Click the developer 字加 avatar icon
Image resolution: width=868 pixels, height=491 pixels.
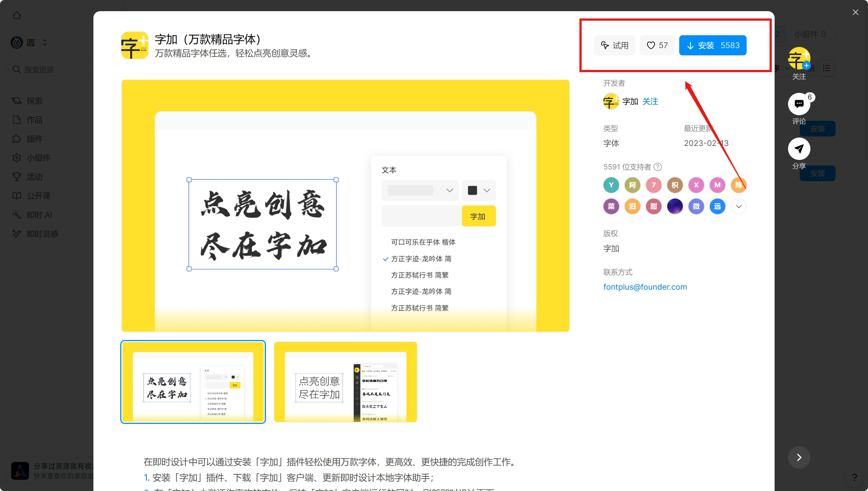coord(611,101)
